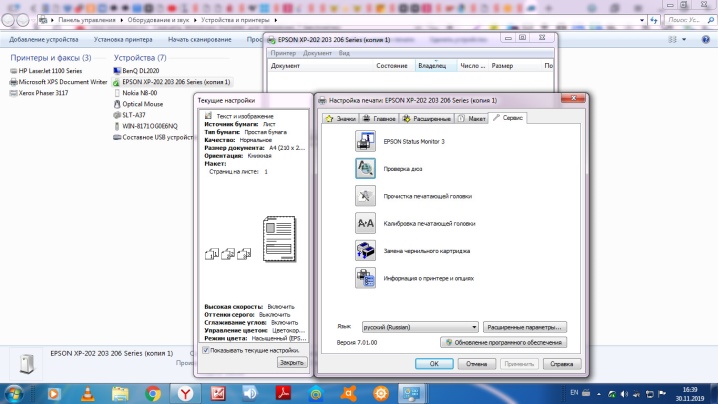Click the Отмена button
Image resolution: width=718 pixels, height=404 pixels.
pos(476,364)
